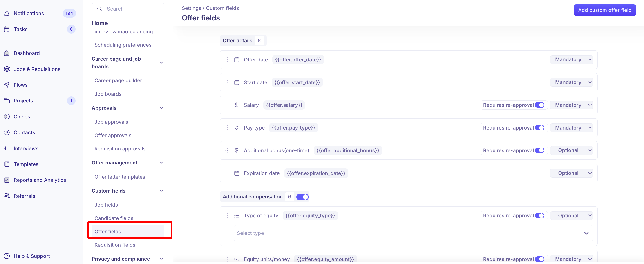644x264 pixels.
Task: Open the Select type equity dropdown
Action: point(413,233)
